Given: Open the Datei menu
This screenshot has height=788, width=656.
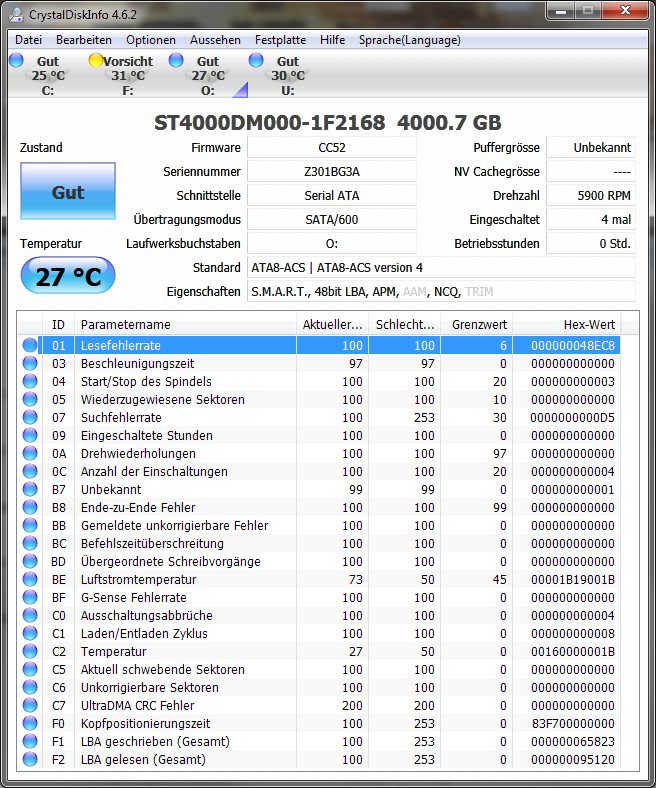Looking at the screenshot, I should (28, 40).
